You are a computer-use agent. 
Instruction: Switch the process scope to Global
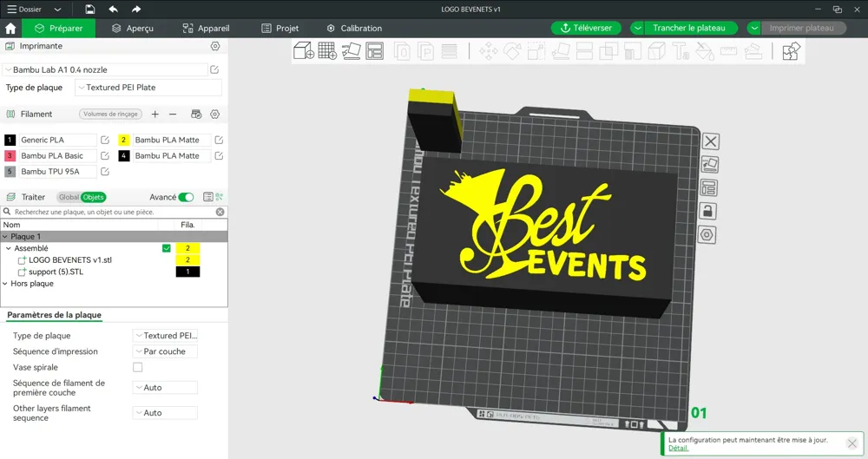(x=69, y=197)
